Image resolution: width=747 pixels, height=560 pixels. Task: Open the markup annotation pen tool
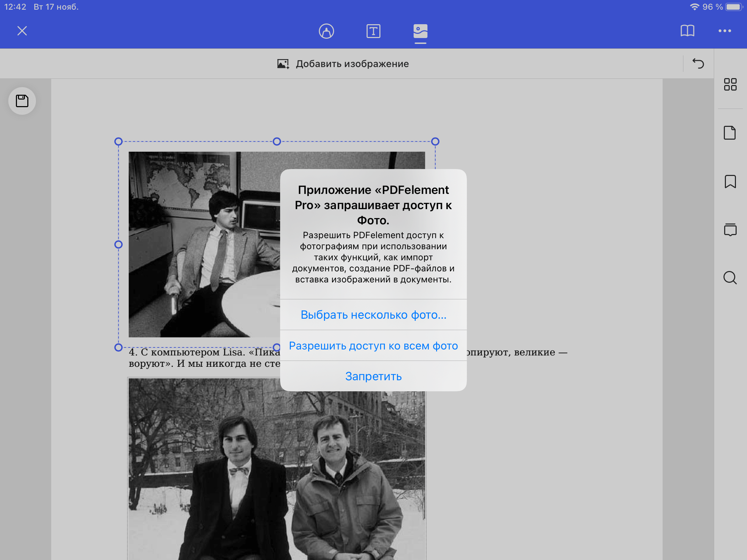(326, 31)
